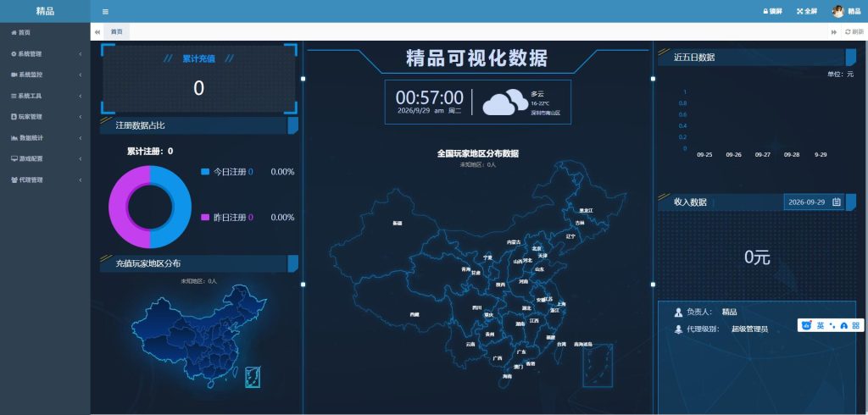Click the 09-28 axis label
The height and width of the screenshot is (415, 868).
[x=792, y=155]
